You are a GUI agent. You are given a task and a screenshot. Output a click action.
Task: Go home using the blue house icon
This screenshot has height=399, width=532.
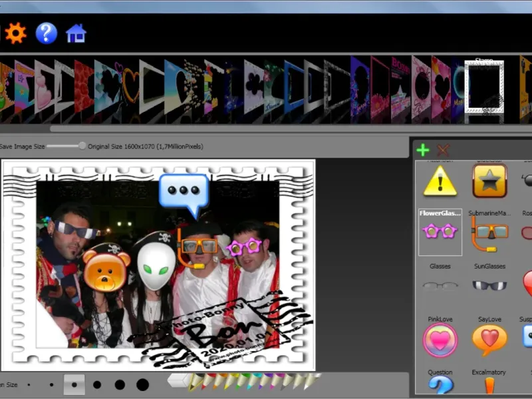click(76, 33)
